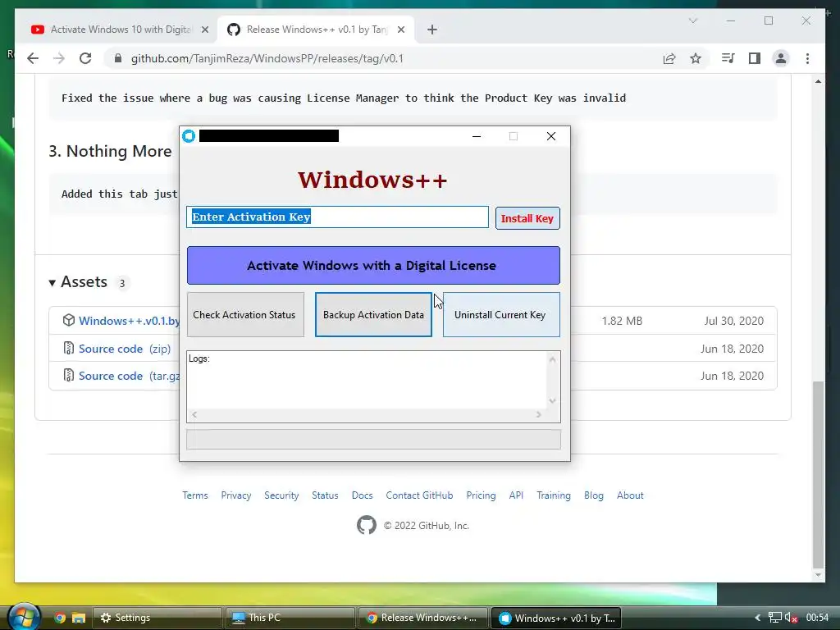Click the padlock site info icon
The image size is (840, 630).
click(x=118, y=58)
